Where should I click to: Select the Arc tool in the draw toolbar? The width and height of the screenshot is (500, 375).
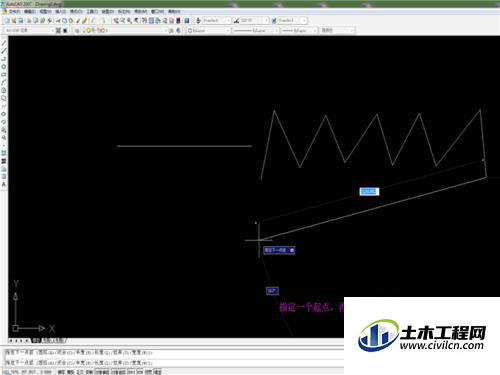coord(4,82)
